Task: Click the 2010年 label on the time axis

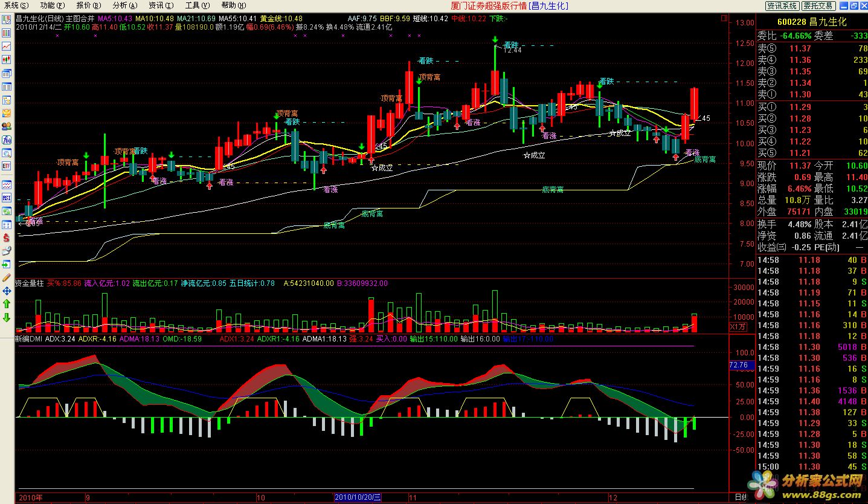Action: pyautogui.click(x=30, y=497)
